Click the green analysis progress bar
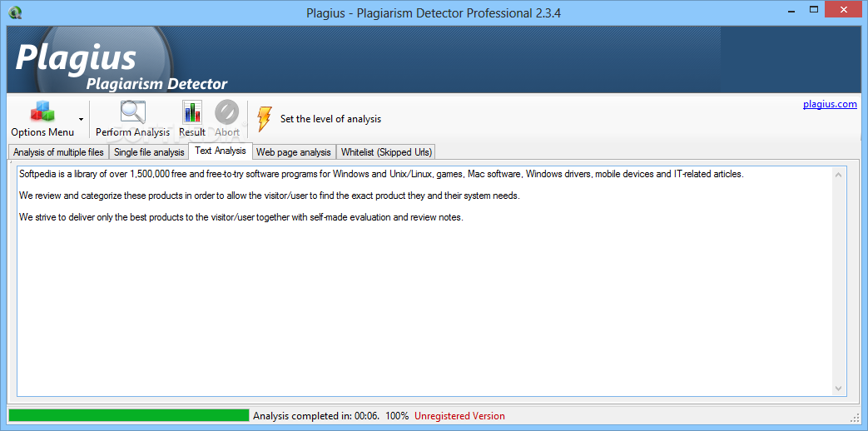868x431 pixels. click(x=129, y=415)
